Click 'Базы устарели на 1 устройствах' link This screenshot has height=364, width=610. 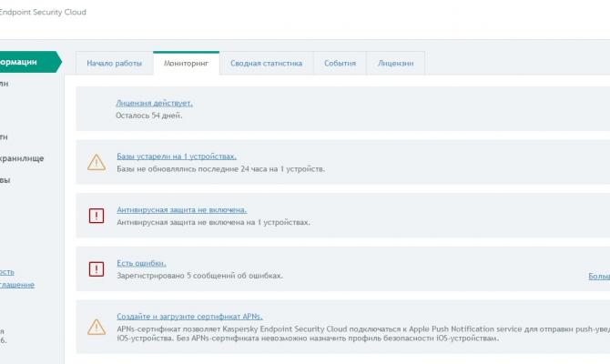click(177, 157)
